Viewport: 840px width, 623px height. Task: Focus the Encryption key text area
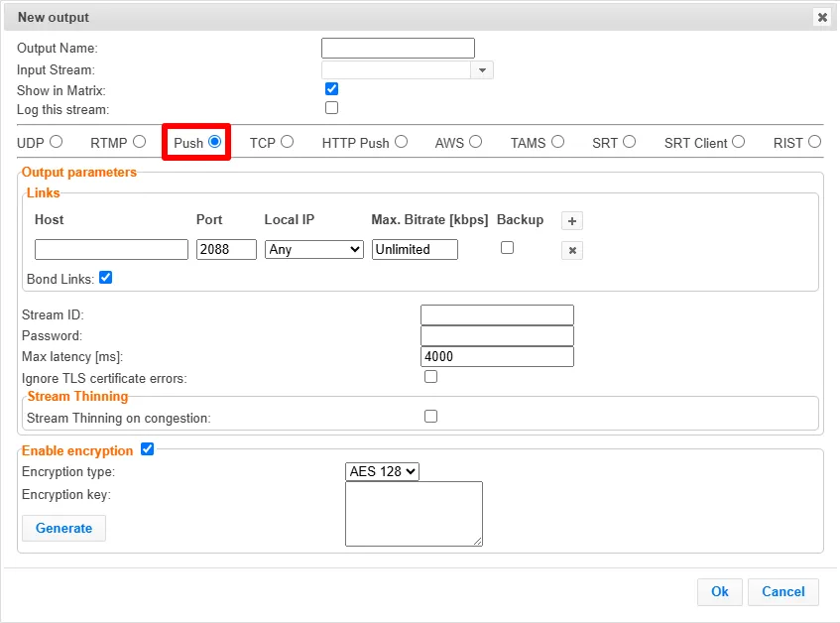[x=415, y=514]
